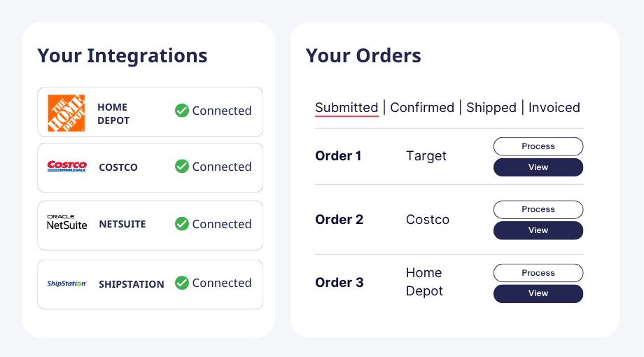This screenshot has height=357, width=644.
Task: Click ShipStation's green connected checkmark
Action: [x=182, y=283]
